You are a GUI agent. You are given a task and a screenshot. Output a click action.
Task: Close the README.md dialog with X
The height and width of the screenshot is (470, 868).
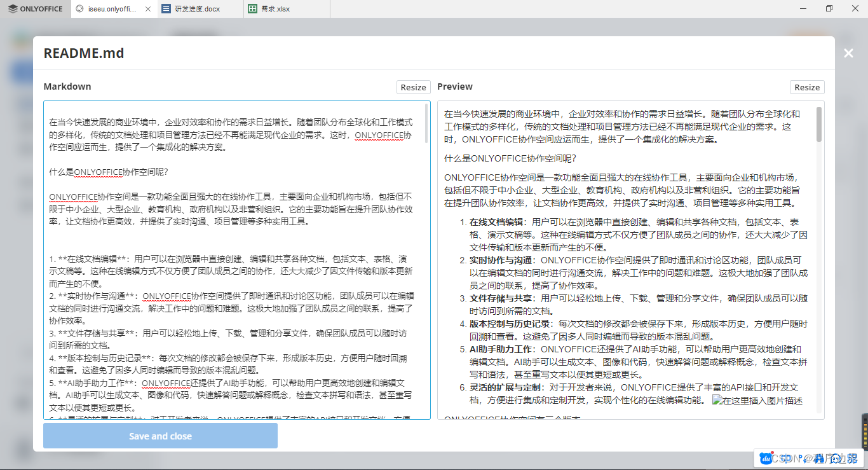pyautogui.click(x=849, y=53)
